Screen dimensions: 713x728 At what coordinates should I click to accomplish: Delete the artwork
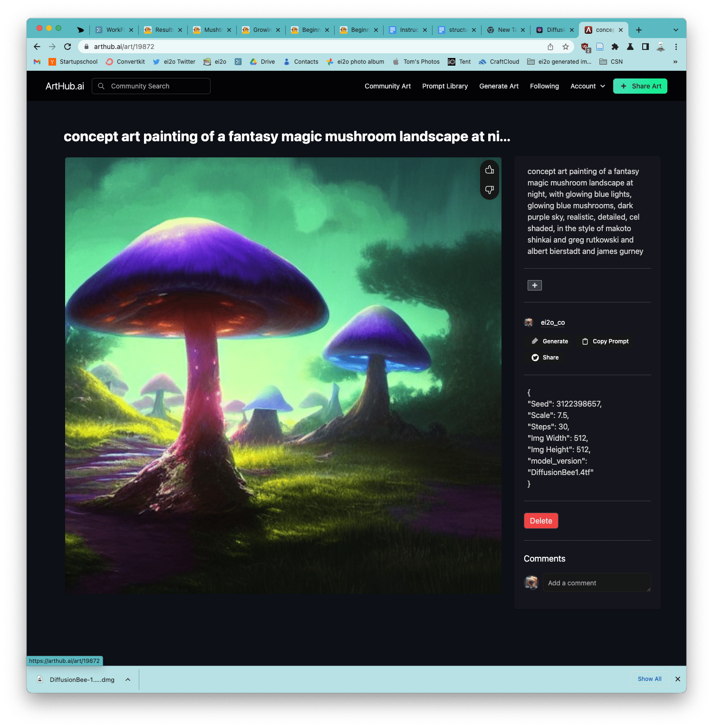point(540,520)
